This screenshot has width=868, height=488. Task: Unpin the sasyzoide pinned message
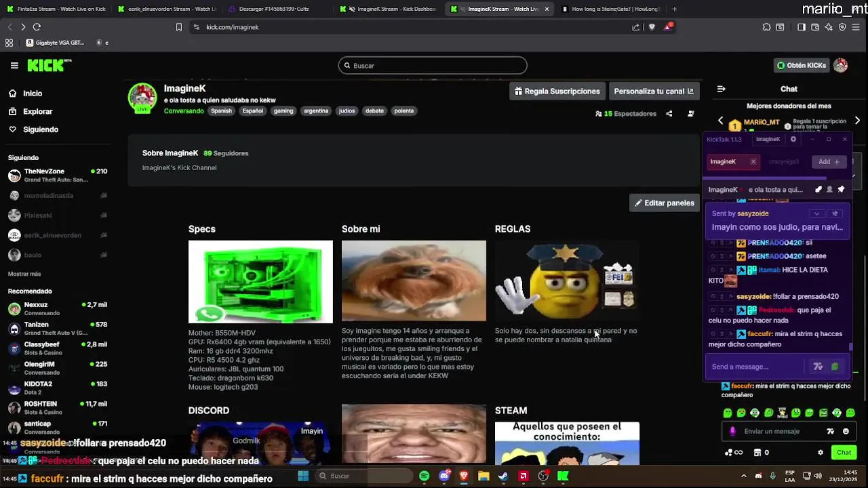pyautogui.click(x=835, y=213)
